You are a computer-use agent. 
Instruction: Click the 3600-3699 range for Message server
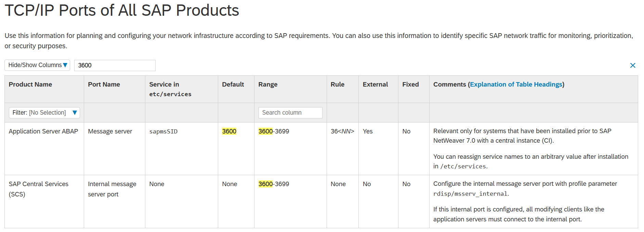[x=274, y=131]
